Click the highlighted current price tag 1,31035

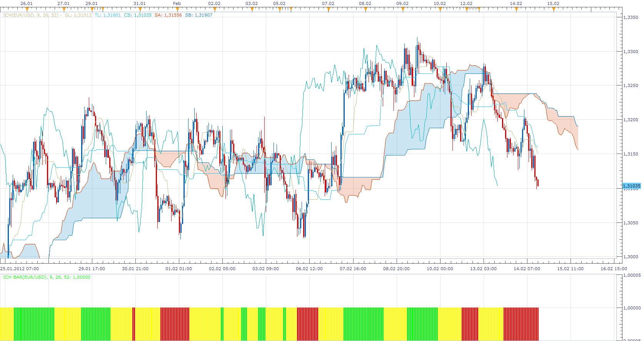coord(632,186)
